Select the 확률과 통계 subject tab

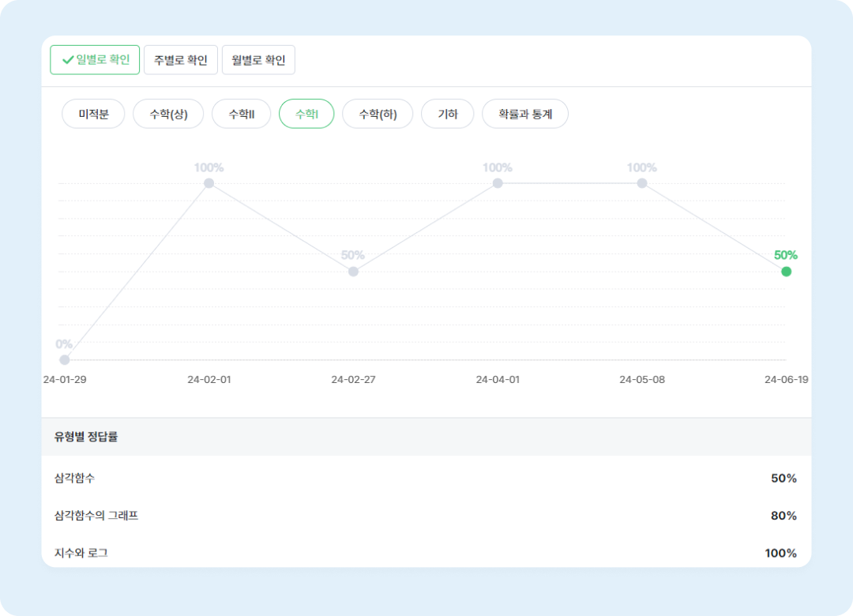pos(525,114)
